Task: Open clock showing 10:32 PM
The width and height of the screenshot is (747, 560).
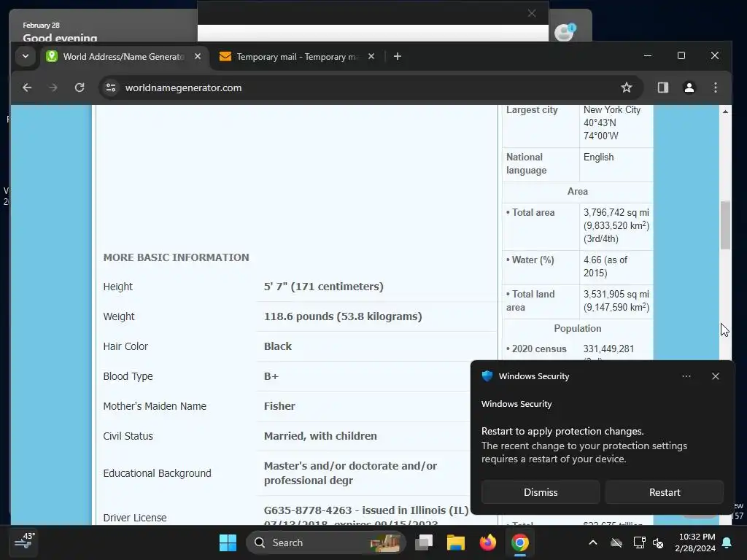Action: [x=695, y=542]
